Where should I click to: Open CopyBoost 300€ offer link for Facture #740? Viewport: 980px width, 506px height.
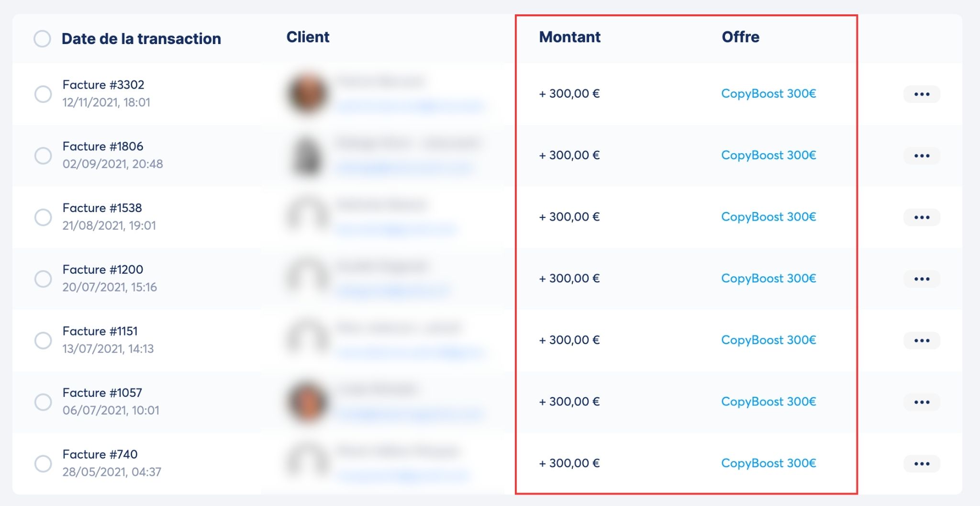pos(768,463)
